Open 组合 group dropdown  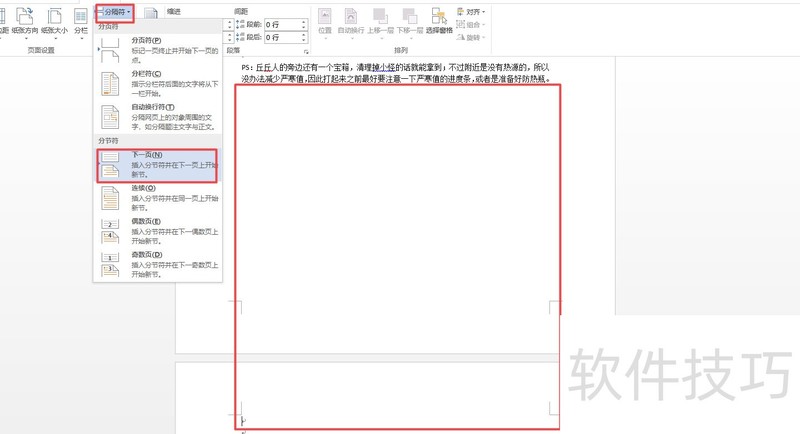click(471, 24)
